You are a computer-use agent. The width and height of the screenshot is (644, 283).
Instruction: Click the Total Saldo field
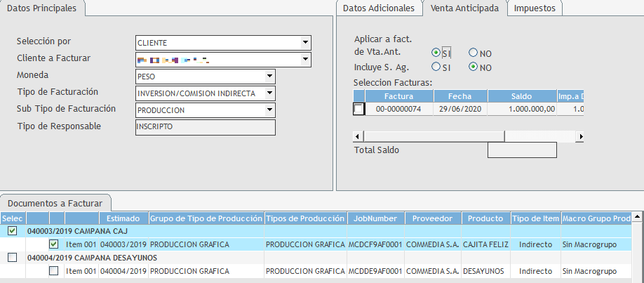[521, 150]
